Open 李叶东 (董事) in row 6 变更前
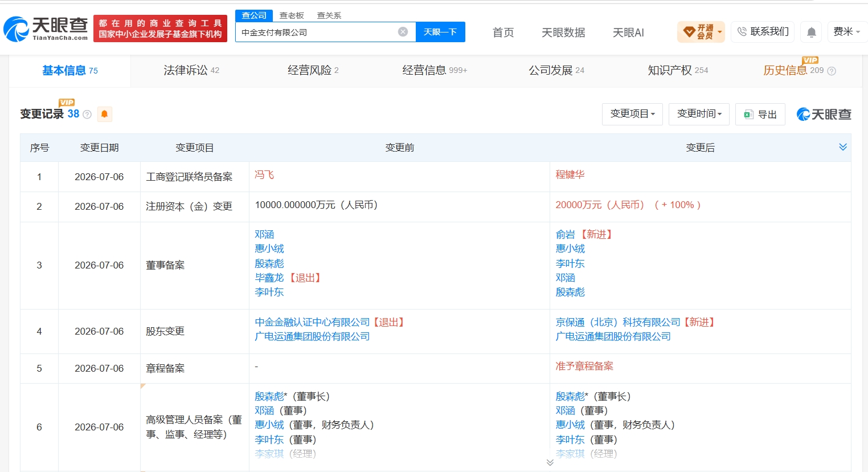The width and height of the screenshot is (868, 472). (x=269, y=440)
